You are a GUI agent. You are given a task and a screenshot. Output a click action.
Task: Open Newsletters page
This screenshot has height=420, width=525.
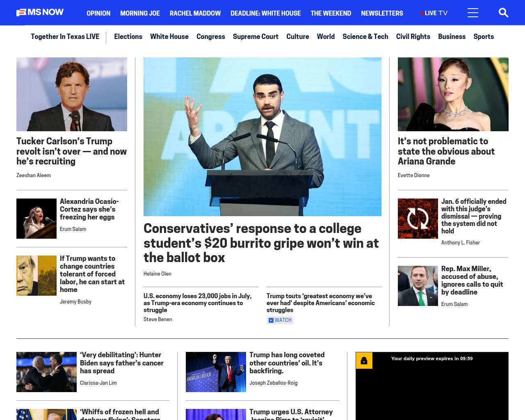pos(382,13)
